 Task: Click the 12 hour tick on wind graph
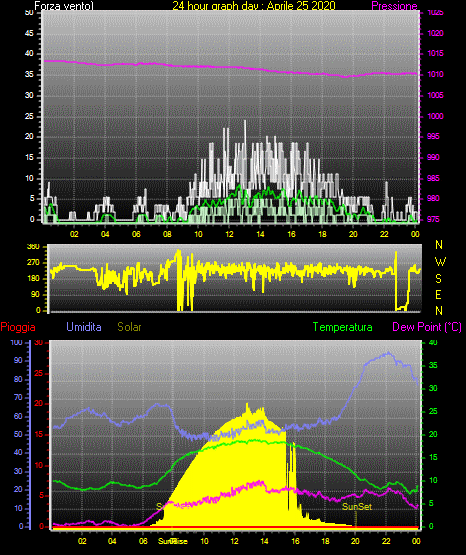point(229,234)
